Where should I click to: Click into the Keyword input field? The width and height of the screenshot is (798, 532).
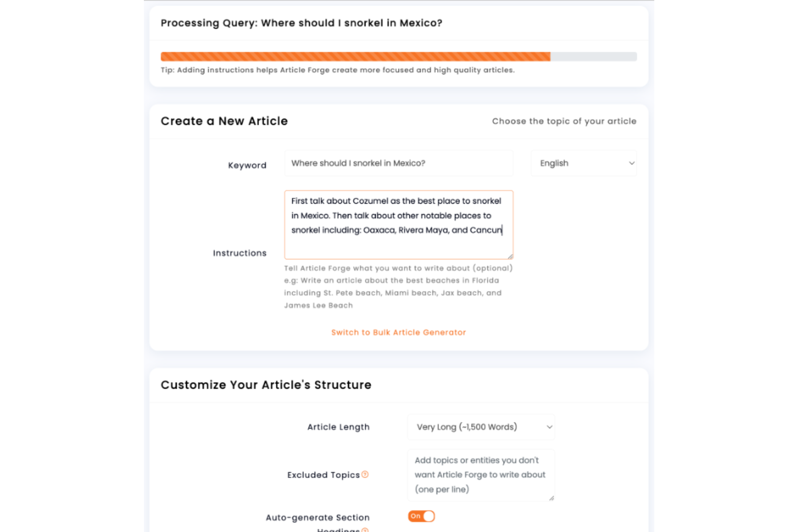(398, 163)
